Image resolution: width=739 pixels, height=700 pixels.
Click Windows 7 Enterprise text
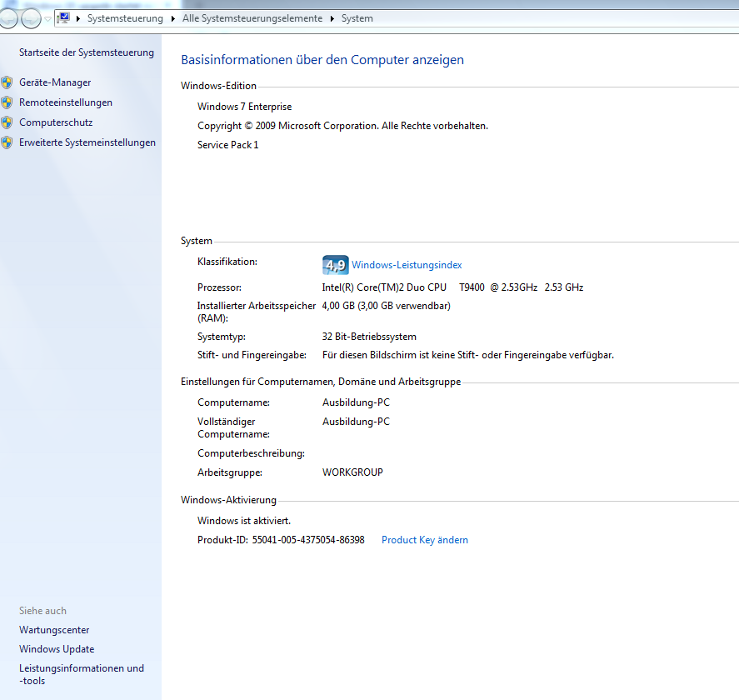pos(245,107)
